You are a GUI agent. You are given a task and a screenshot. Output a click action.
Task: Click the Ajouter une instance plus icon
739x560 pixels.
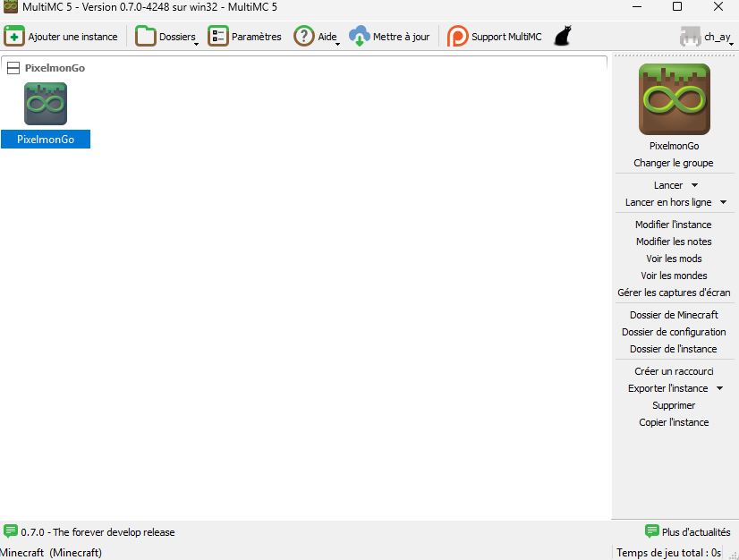14,37
